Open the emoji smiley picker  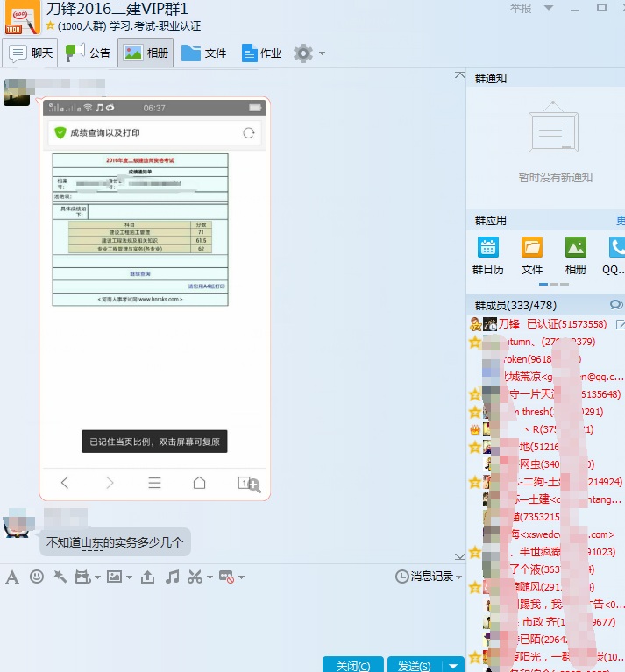click(37, 577)
